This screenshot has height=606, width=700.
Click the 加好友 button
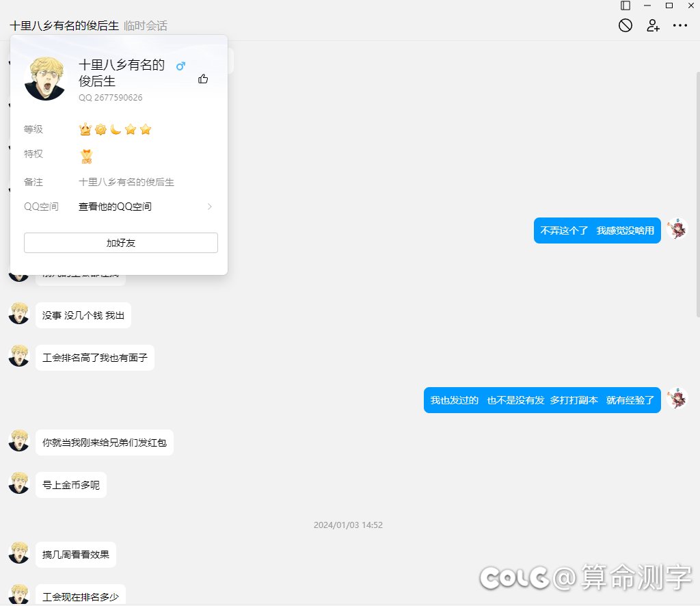pyautogui.click(x=121, y=243)
